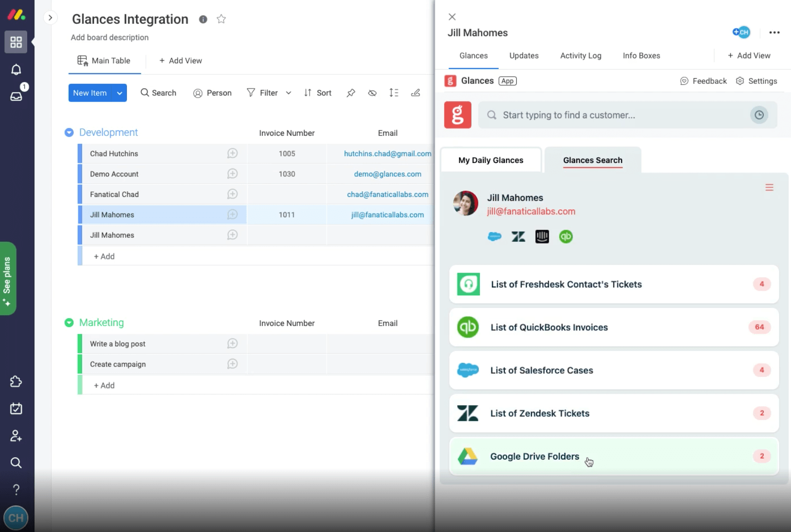
Task: Show board info icon next to title
Action: click(x=203, y=19)
